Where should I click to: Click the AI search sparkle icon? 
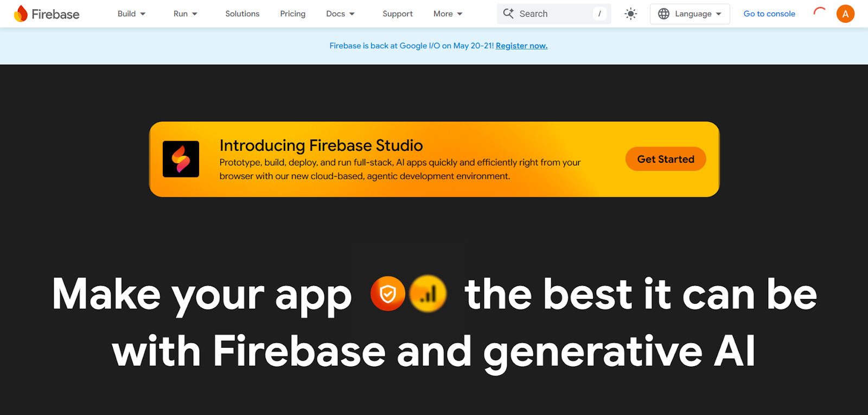[x=508, y=14]
